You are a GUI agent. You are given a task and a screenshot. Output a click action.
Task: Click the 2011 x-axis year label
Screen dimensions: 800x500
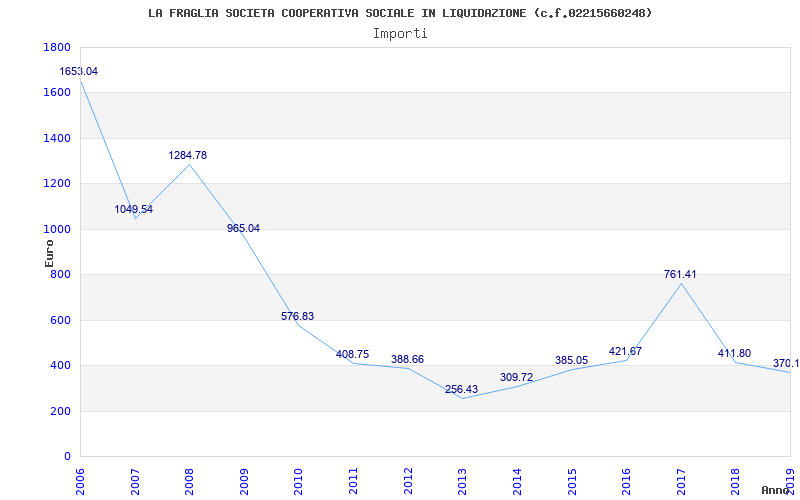353,482
